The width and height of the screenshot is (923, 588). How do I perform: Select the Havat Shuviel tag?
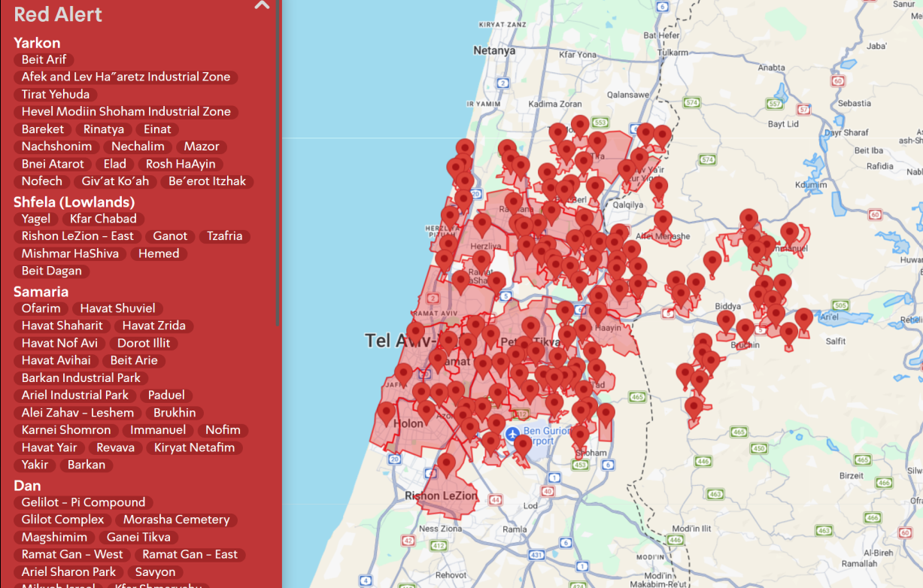point(117,308)
